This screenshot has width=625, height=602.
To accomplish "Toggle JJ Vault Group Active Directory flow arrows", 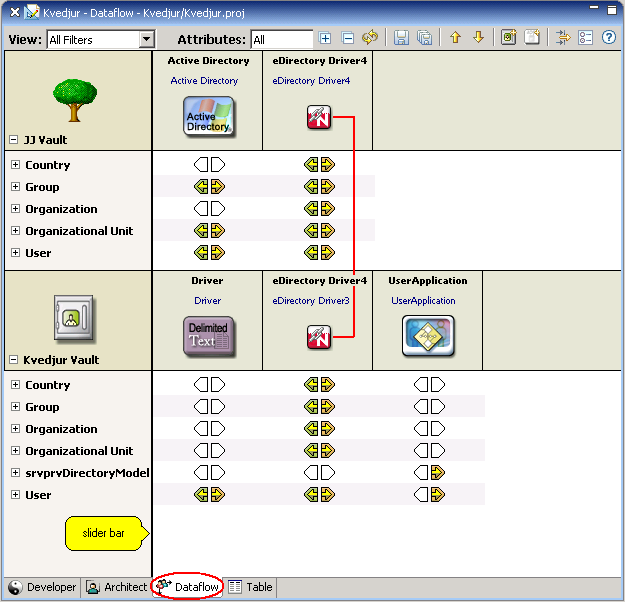I will [x=209, y=186].
